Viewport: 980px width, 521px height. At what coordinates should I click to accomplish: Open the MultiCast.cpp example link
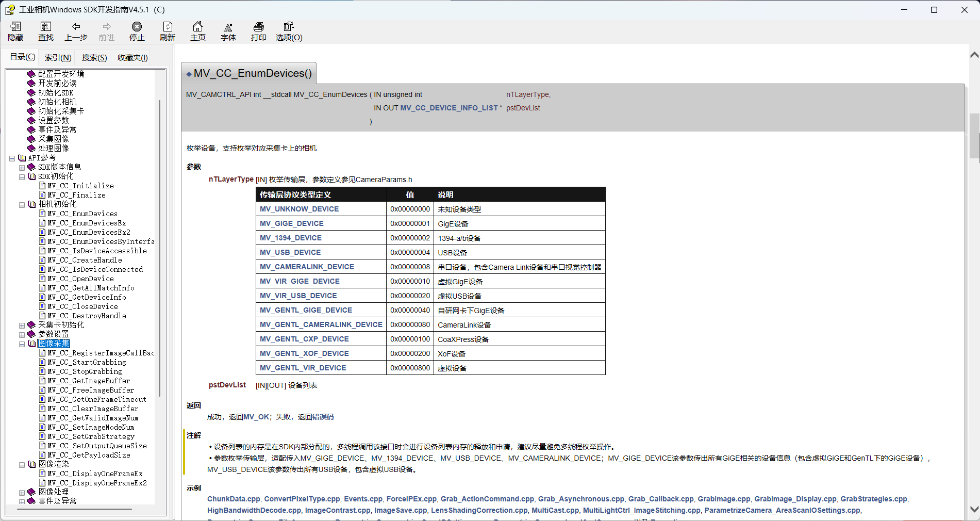coord(555,510)
